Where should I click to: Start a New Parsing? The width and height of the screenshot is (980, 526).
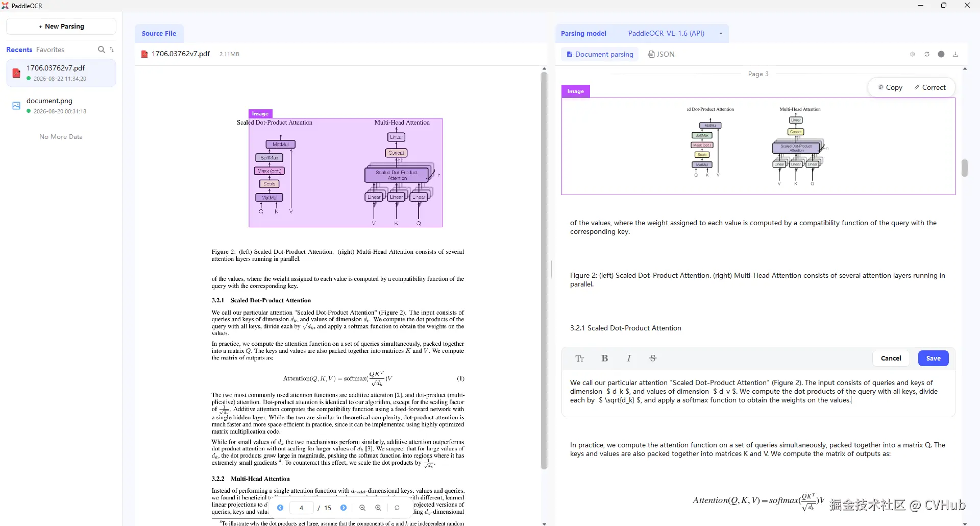point(61,27)
